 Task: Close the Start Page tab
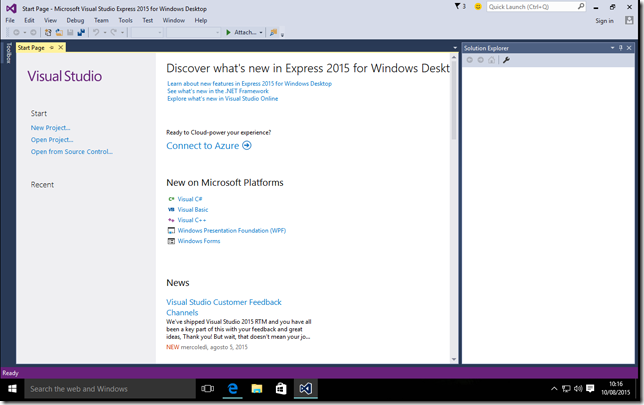click(61, 47)
